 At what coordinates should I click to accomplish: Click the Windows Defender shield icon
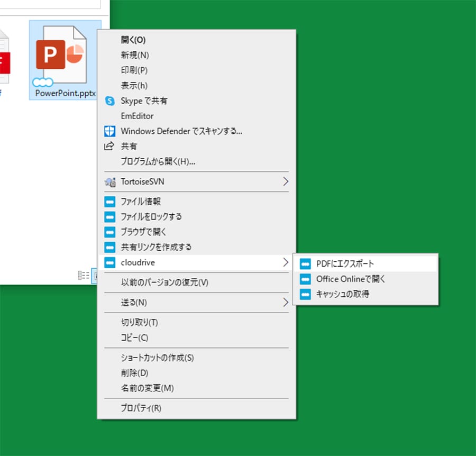[x=109, y=131]
